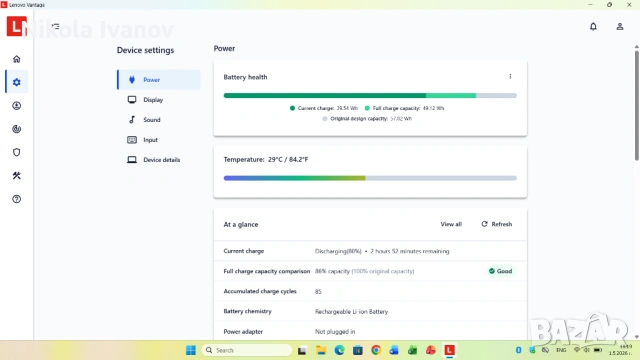Open the green app icon on taskbar
The image size is (640, 360).
tap(413, 350)
